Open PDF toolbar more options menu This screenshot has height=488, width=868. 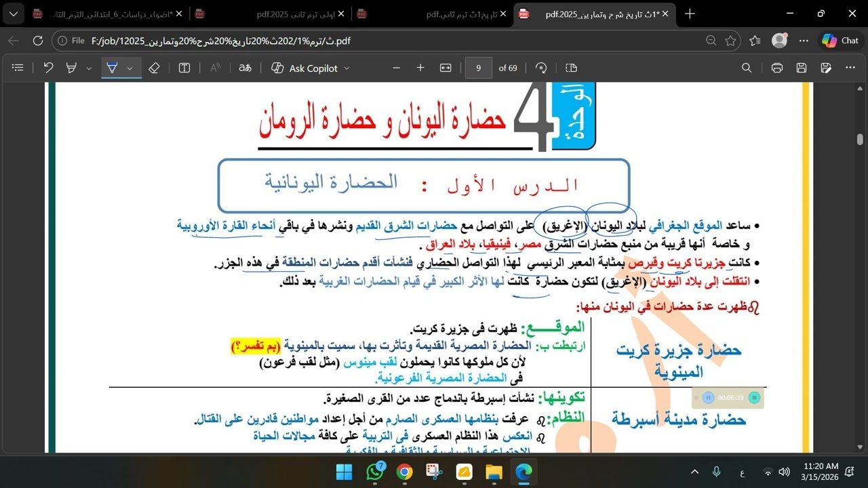[x=850, y=68]
